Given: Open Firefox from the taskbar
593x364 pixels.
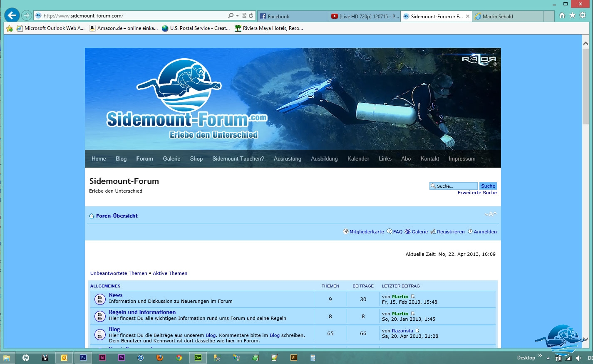Looking at the screenshot, I should [x=160, y=358].
